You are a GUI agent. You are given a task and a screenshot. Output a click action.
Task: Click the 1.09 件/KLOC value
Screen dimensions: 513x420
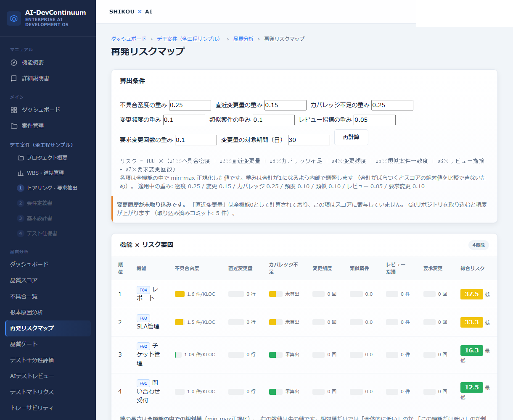pos(200,354)
